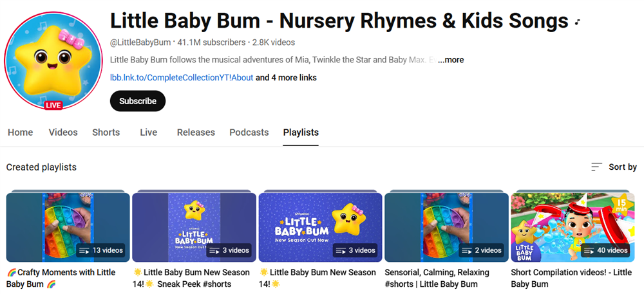This screenshot has width=644, height=294.
Task: Click the 13 videos playlist badge
Action: (x=100, y=250)
